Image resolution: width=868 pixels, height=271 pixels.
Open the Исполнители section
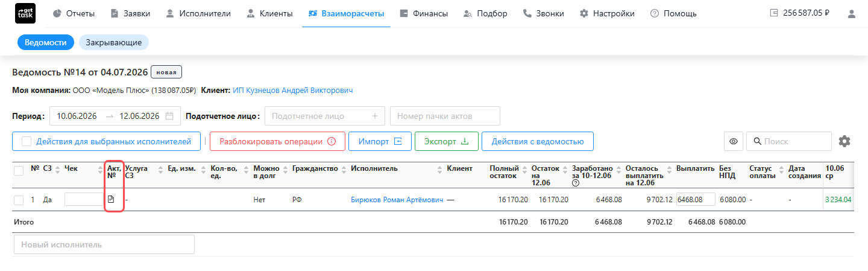198,13
